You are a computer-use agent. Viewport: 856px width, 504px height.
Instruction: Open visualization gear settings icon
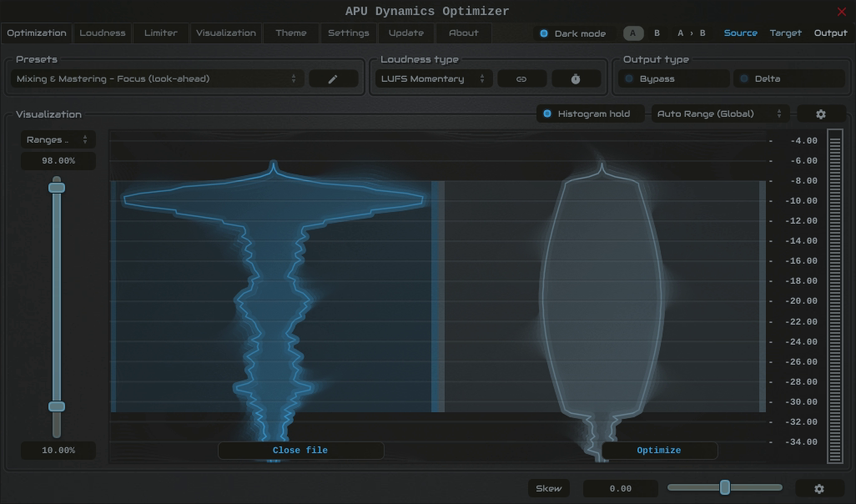820,114
